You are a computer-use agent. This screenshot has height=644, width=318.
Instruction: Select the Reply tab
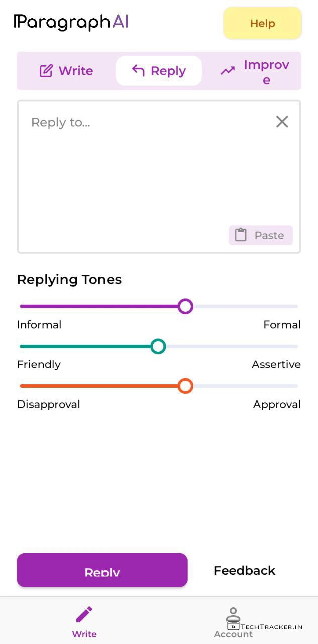click(x=159, y=71)
